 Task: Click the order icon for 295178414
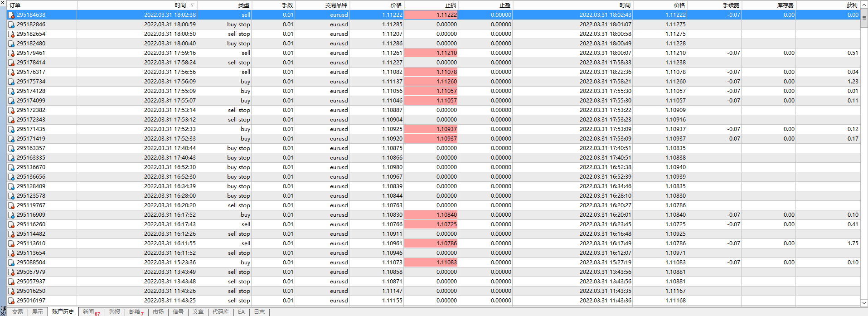tap(11, 63)
